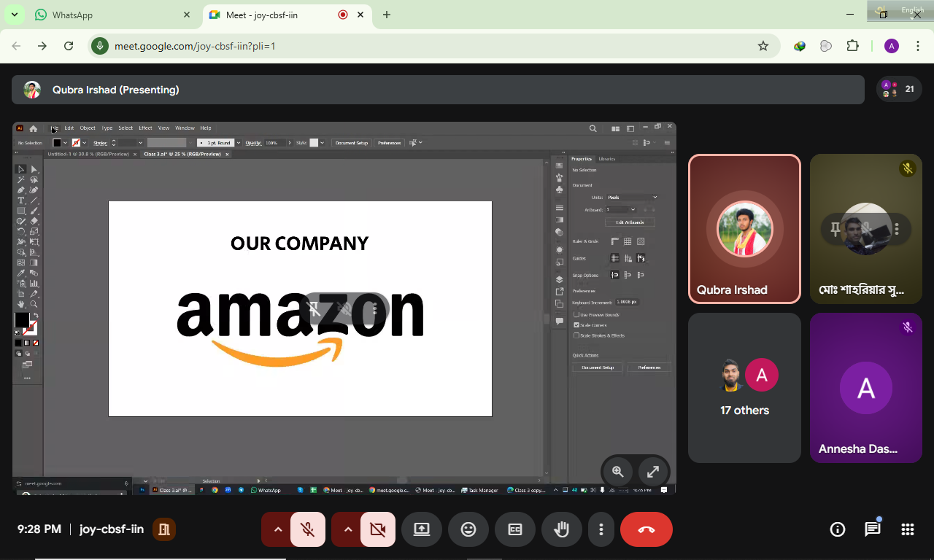Click the Edit Artboards button

630,222
